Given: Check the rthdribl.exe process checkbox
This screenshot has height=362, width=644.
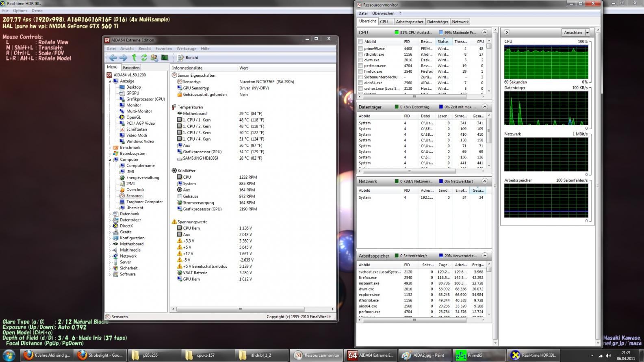Looking at the screenshot, I should tap(360, 54).
